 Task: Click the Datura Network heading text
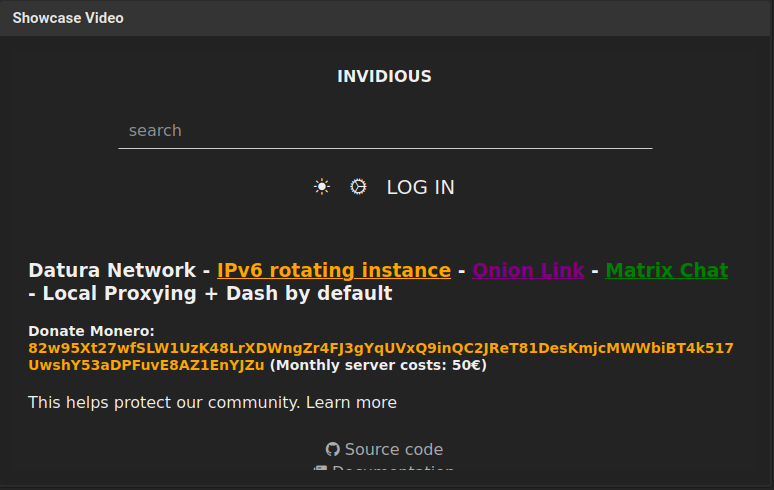pyautogui.click(x=112, y=270)
